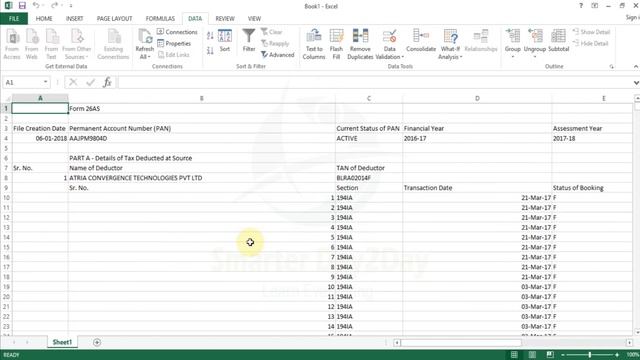Screen dimensions: 640x360
Task: Toggle the Filter funnel
Action: 249,40
